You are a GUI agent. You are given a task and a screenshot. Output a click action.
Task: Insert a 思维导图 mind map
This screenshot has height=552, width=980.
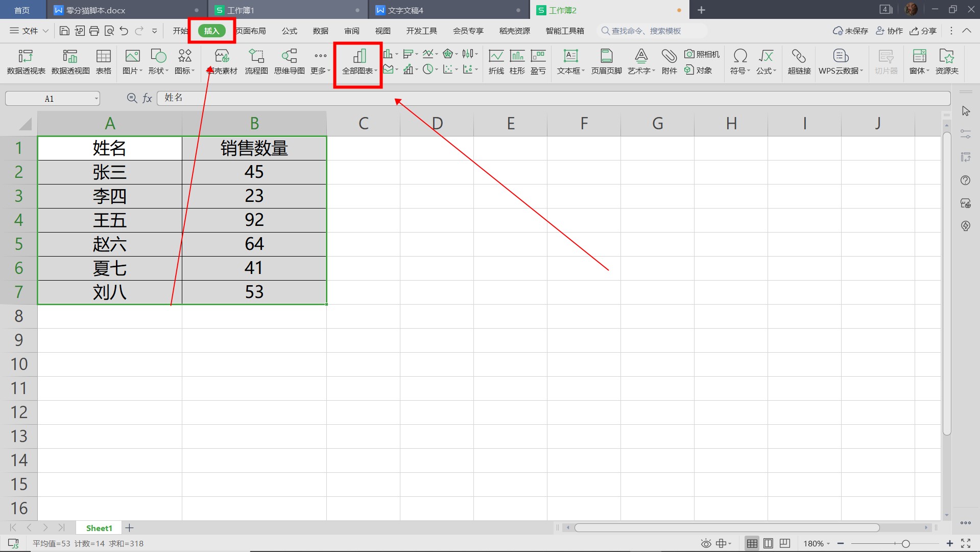(x=289, y=61)
